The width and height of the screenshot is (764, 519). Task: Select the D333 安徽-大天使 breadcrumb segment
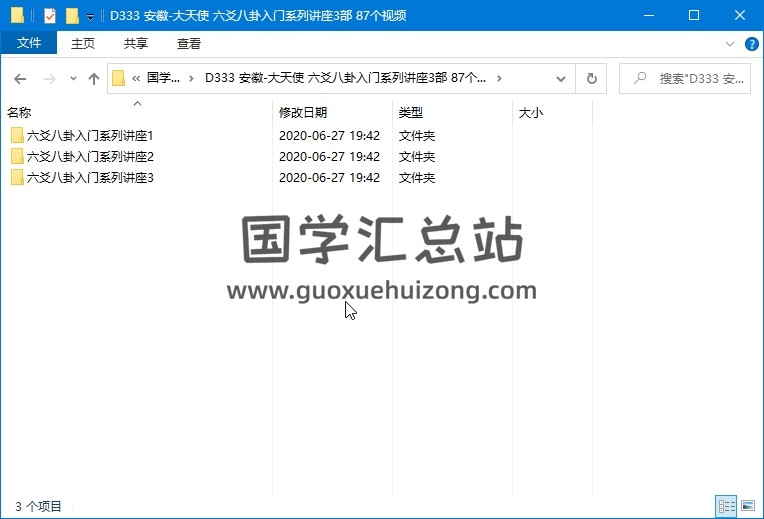345,78
